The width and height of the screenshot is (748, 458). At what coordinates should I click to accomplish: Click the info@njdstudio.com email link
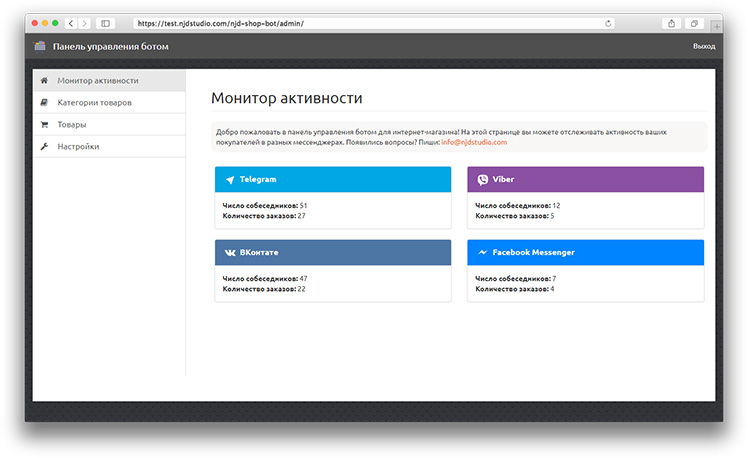pyautogui.click(x=474, y=142)
